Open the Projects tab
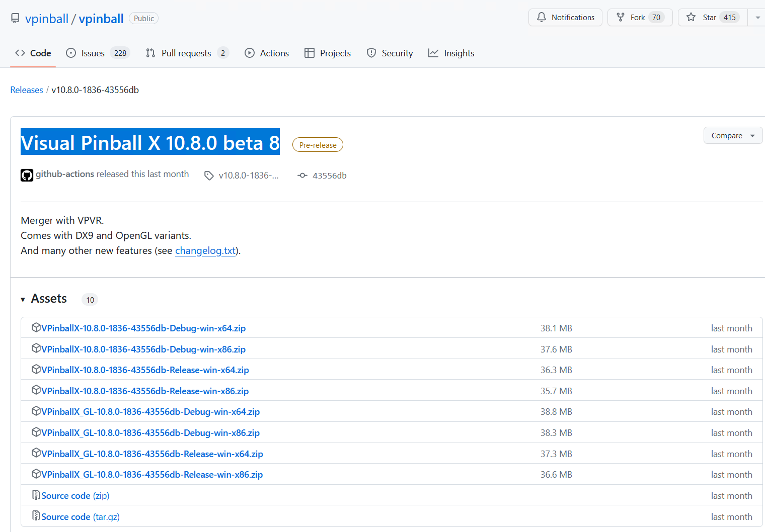Viewport: 765px width, 532px height. click(x=328, y=53)
